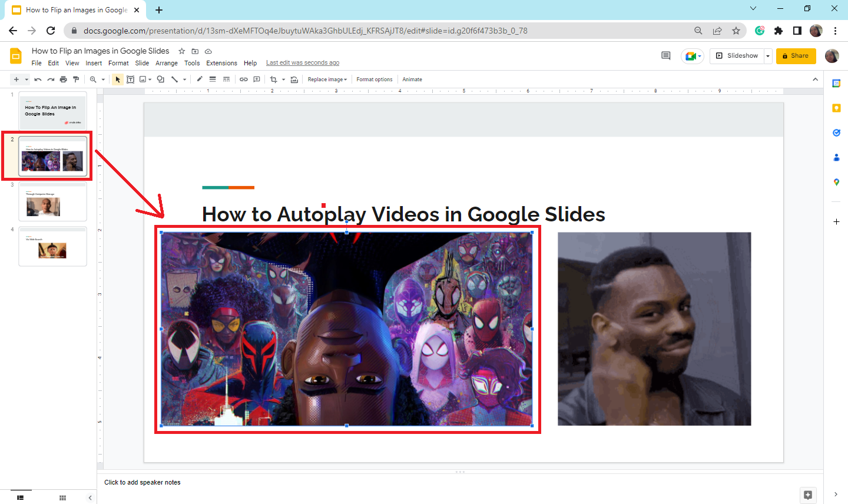Image resolution: width=848 pixels, height=504 pixels.
Task: Open the Keep notes side panel icon
Action: tap(836, 108)
